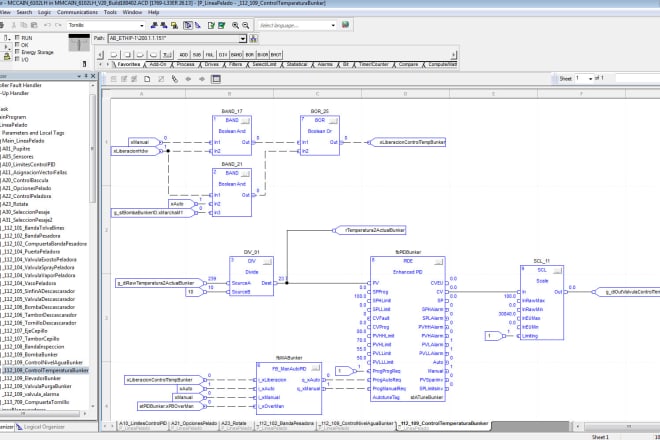The width and height of the screenshot is (660, 440).
Task: Open the Tornillo search combo box dropdown
Action: 142,25
